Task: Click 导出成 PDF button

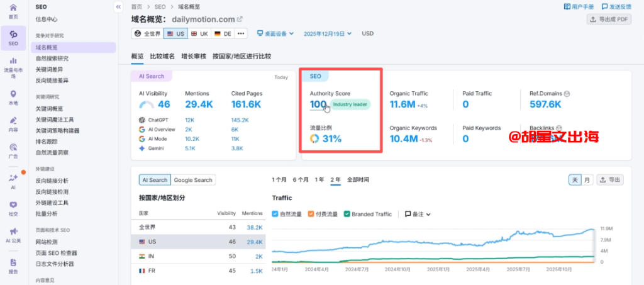Action: click(609, 19)
